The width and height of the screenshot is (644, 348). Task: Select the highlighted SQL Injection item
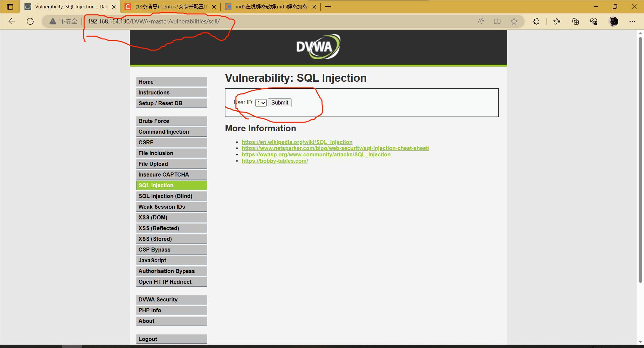pos(172,185)
